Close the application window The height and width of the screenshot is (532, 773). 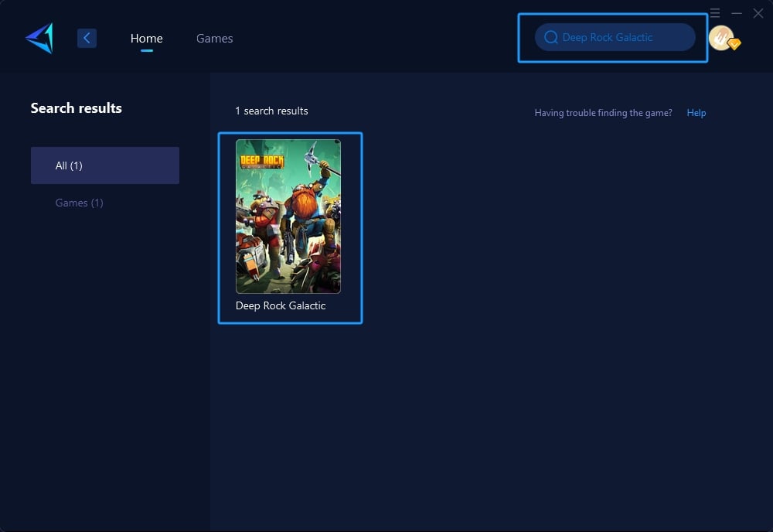click(758, 13)
